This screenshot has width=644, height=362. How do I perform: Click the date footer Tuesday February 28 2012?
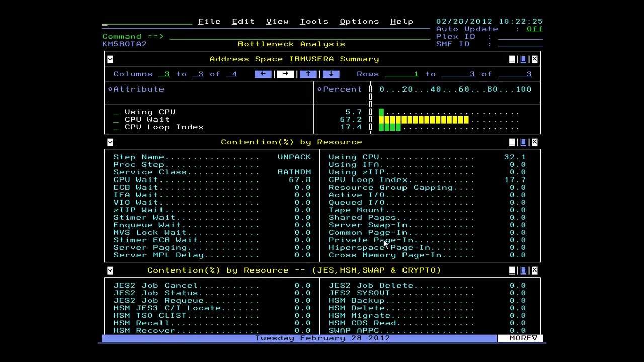[323, 338]
